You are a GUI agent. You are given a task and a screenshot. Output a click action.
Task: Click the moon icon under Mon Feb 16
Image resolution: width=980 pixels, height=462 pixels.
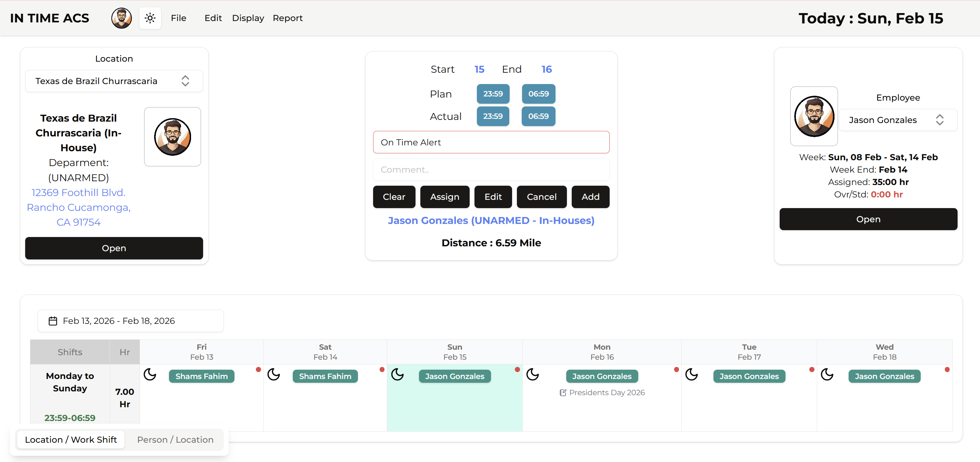533,374
